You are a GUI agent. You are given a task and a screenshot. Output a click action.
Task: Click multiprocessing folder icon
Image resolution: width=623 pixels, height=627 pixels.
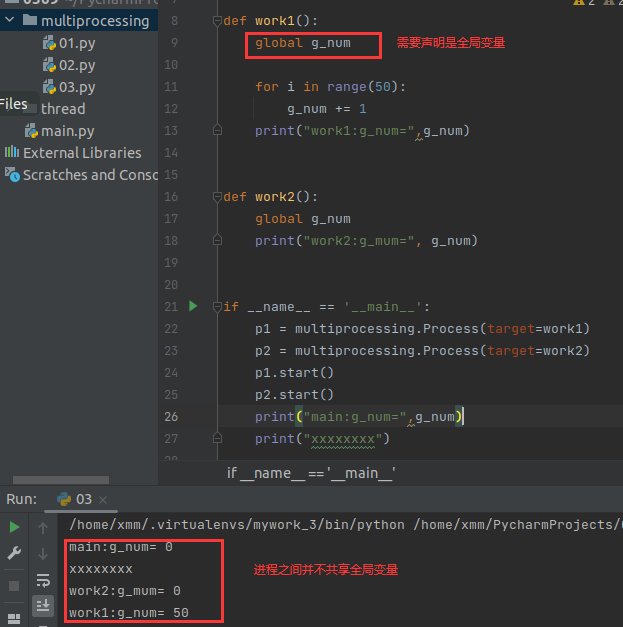[30, 19]
